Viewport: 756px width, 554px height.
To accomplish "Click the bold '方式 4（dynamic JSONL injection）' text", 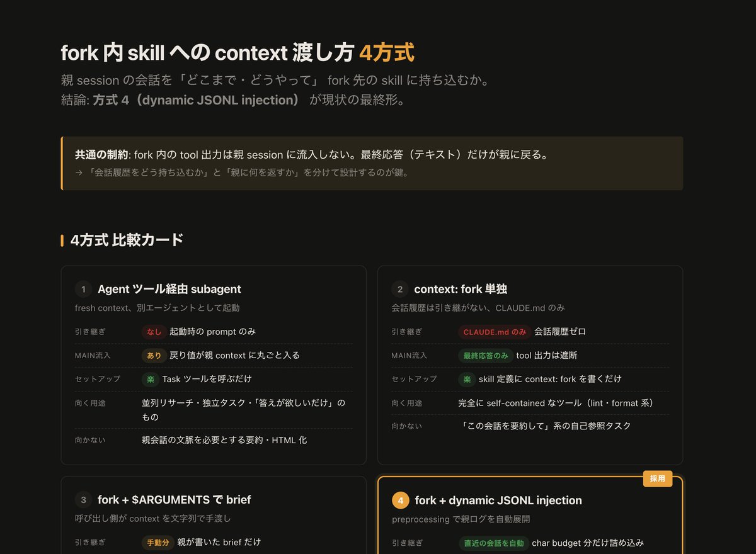I will [197, 100].
